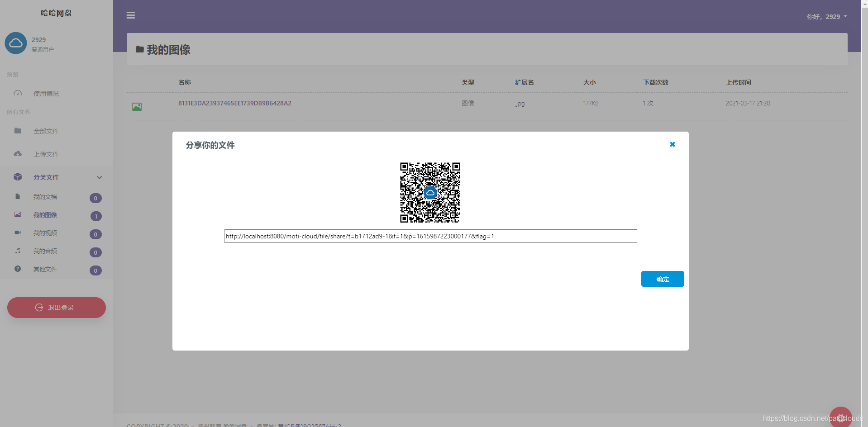Click the 上传文件 cloud upload icon
This screenshot has width=868, height=427.
(x=18, y=154)
